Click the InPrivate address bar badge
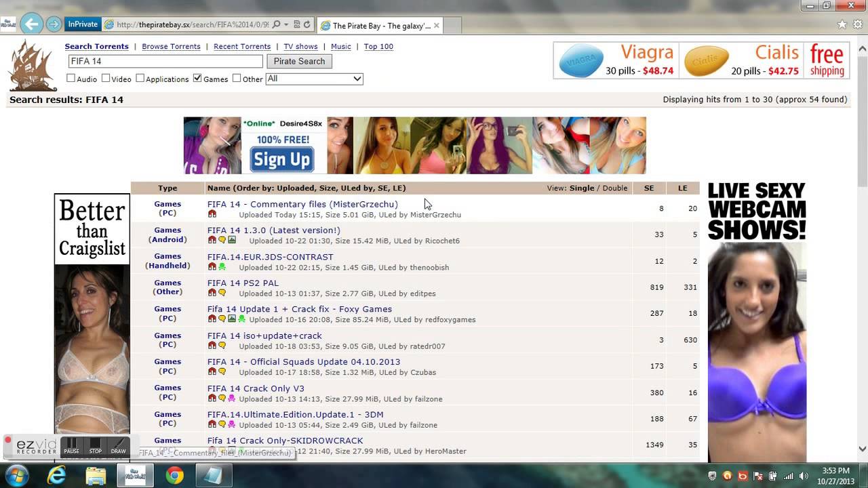Screen dimensions: 868x488 coord(83,24)
